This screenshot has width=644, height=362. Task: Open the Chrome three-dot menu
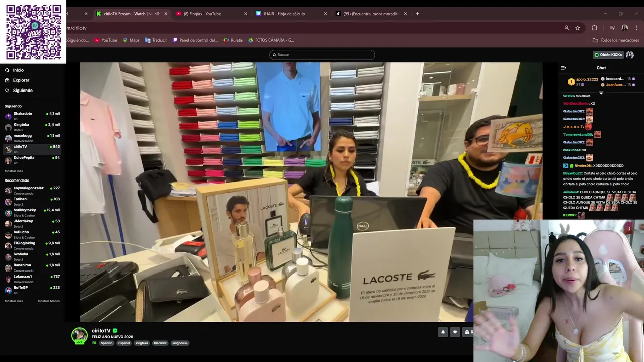pyautogui.click(x=637, y=28)
